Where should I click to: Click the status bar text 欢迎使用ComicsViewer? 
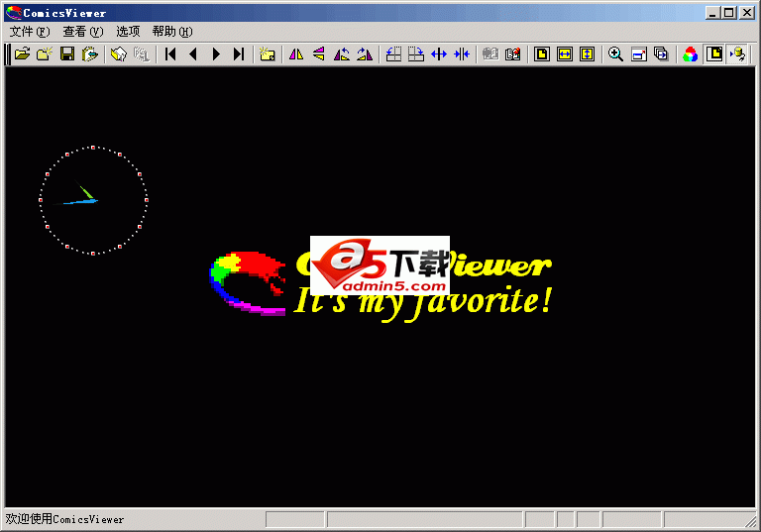64,519
